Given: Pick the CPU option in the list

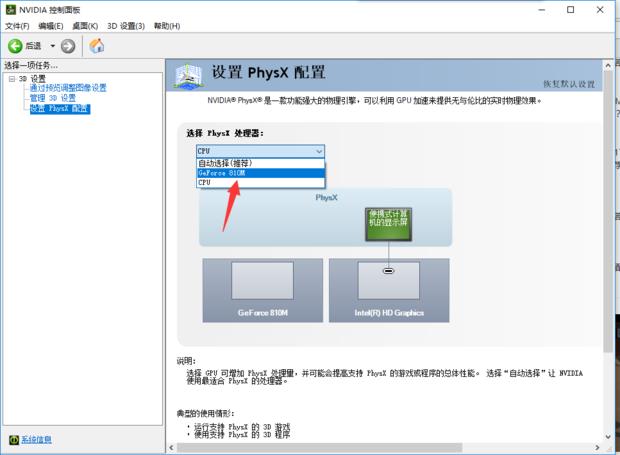Looking at the screenshot, I should [x=260, y=183].
